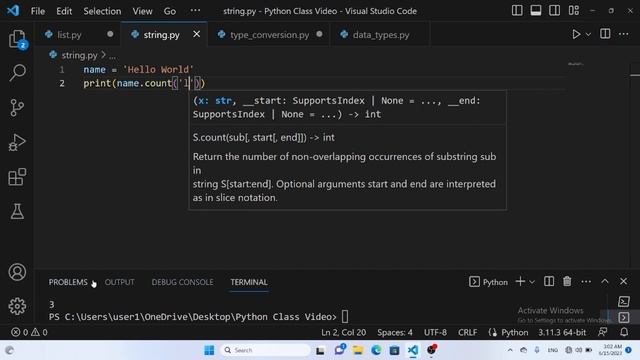Open the File menu
The width and height of the screenshot is (640, 360).
[x=38, y=11]
